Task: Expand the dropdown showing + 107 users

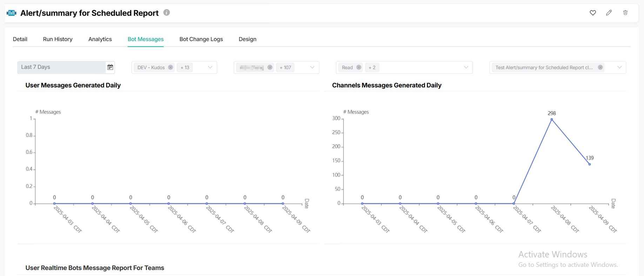Action: (x=312, y=67)
